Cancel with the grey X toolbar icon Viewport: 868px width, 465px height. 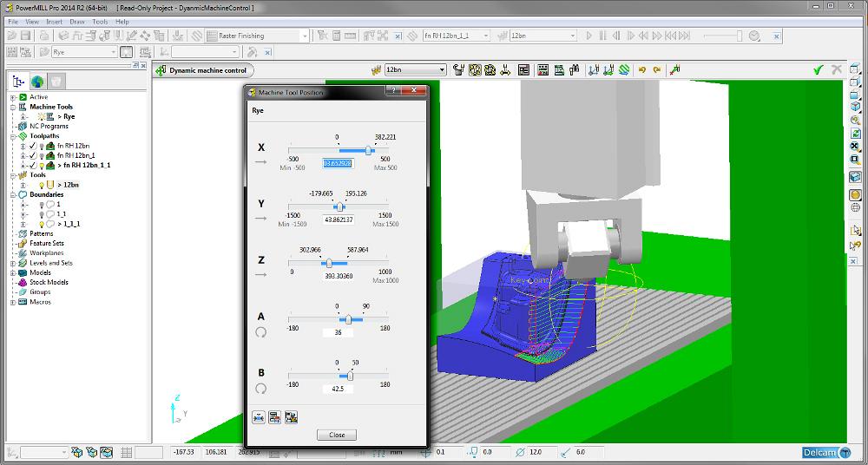[x=837, y=69]
